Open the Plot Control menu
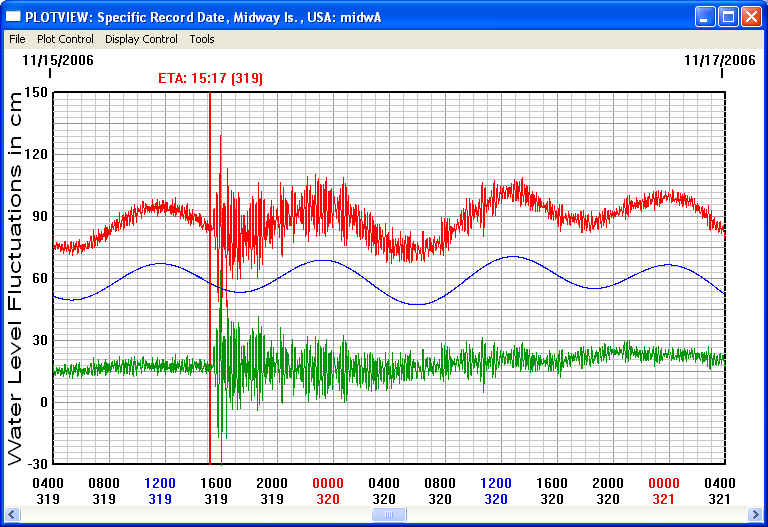 tap(65, 39)
